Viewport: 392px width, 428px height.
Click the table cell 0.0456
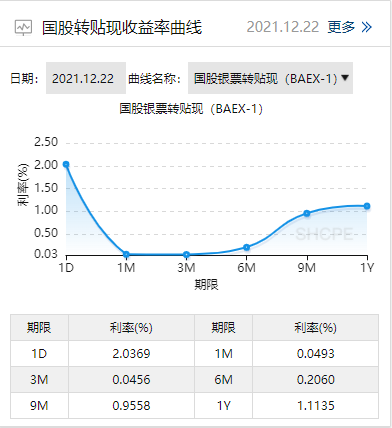pos(131,380)
